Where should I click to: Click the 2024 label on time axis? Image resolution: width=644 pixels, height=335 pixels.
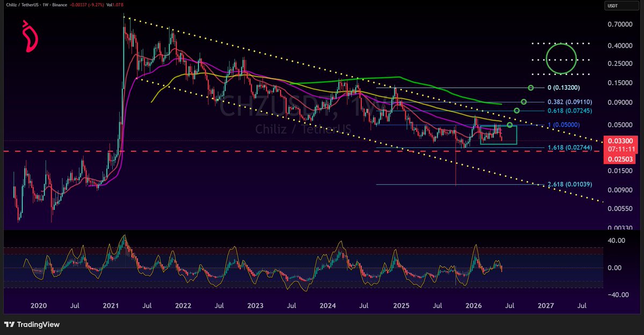pyautogui.click(x=328, y=306)
